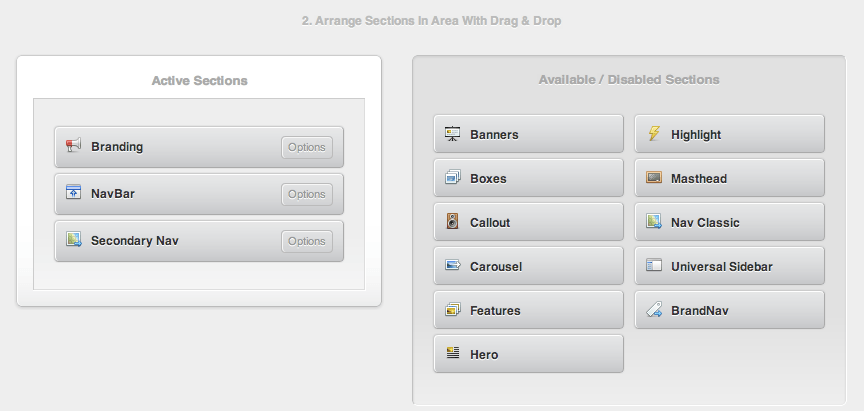Viewport: 864px width, 411px height.
Task: Select the Universal Sidebar section item
Action: tap(729, 266)
